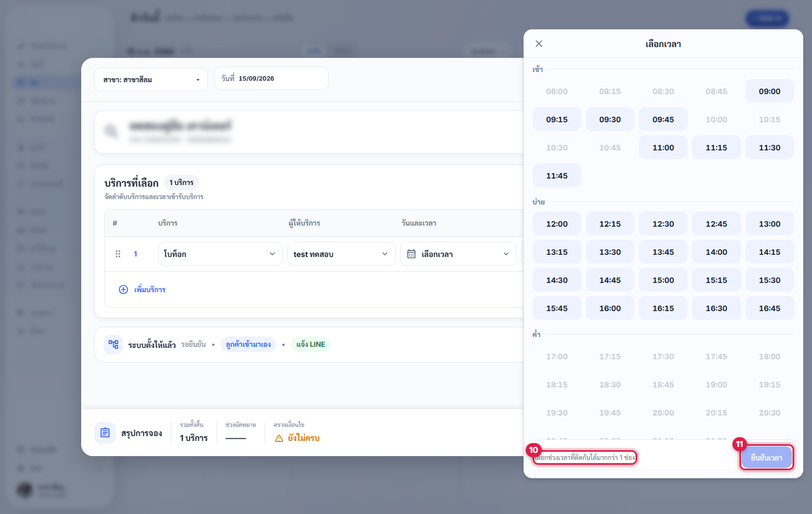Pick the 11:30 time slot
This screenshot has height=514, width=812.
[770, 148]
